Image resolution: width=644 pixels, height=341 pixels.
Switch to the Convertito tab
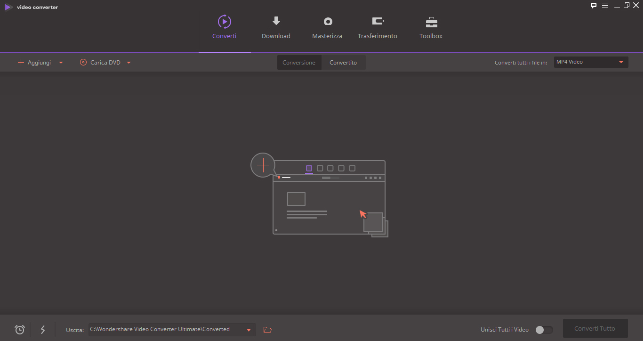(x=343, y=63)
